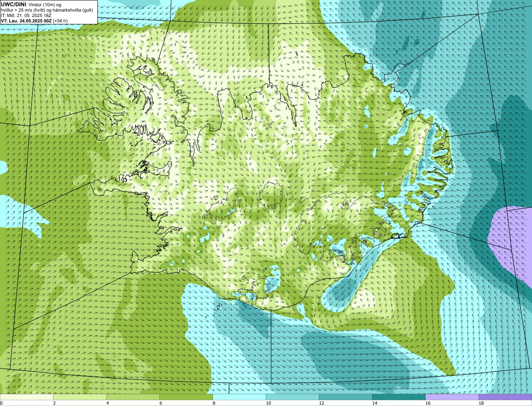Click the legend value label "18"

click(481, 403)
